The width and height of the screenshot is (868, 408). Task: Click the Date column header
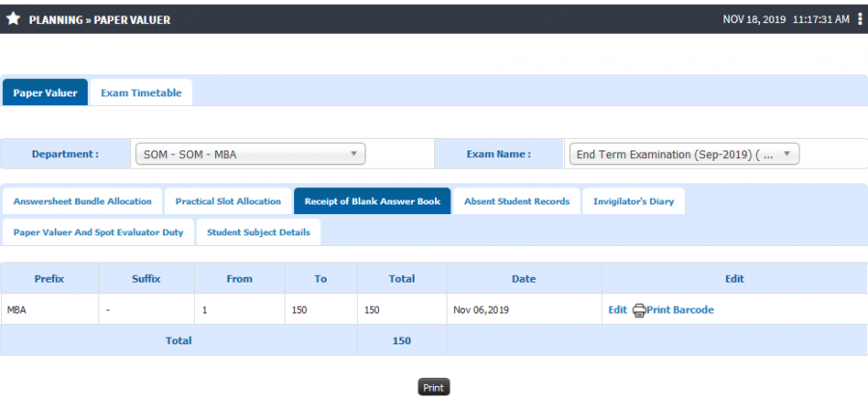(x=524, y=279)
